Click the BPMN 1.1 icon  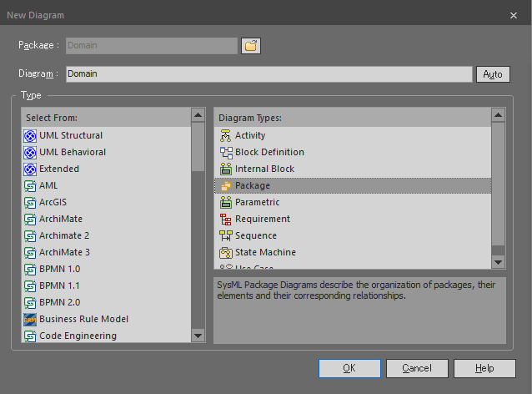point(30,285)
